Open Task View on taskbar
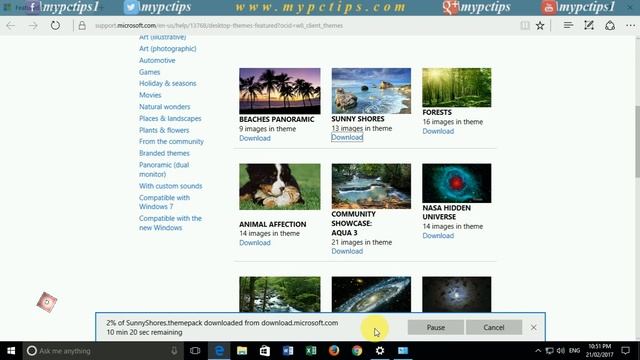This screenshot has height=360, width=640. (195, 351)
